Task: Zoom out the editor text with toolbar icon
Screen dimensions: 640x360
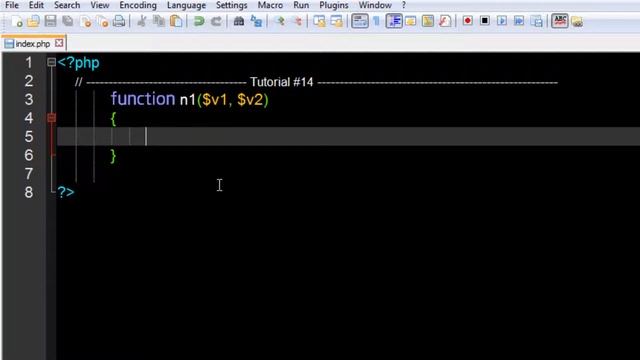Action: tap(298, 21)
